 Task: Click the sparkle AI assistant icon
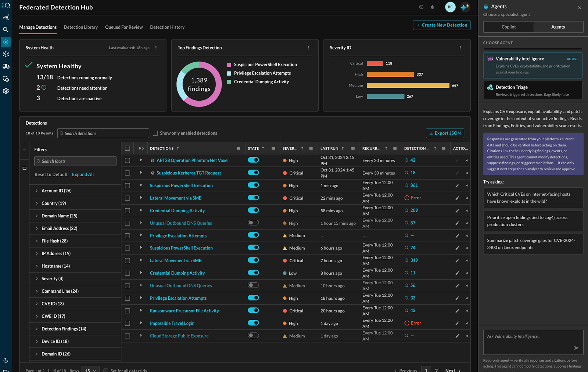(x=465, y=7)
